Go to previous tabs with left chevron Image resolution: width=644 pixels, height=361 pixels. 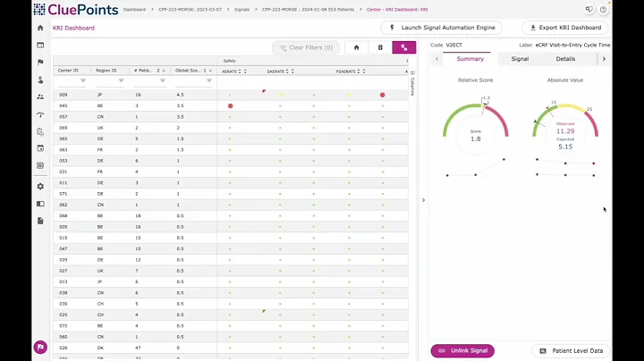click(x=437, y=59)
